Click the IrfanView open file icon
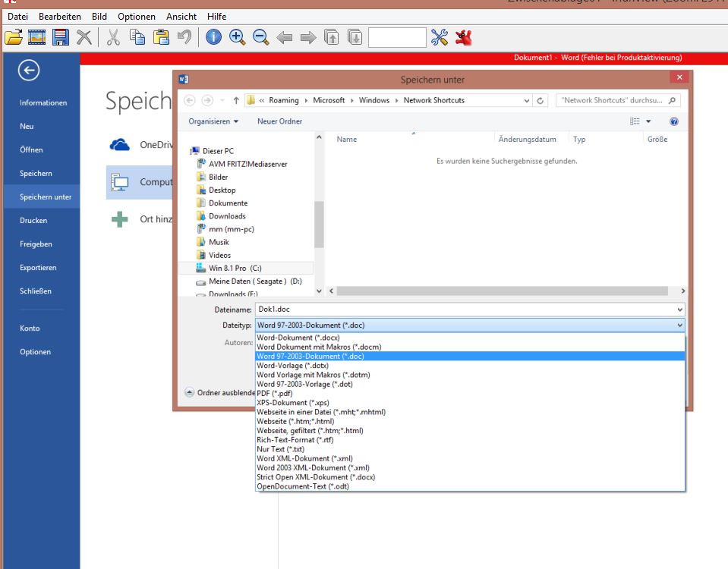 (13, 37)
